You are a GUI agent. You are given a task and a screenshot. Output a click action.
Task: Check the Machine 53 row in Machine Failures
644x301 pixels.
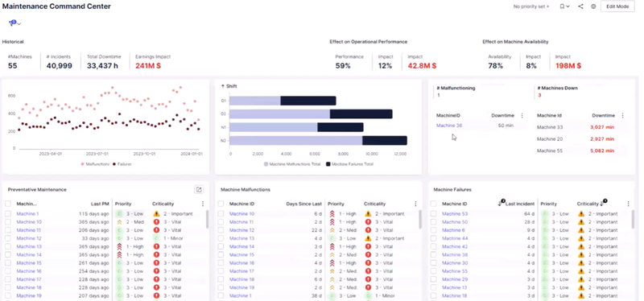click(434, 213)
